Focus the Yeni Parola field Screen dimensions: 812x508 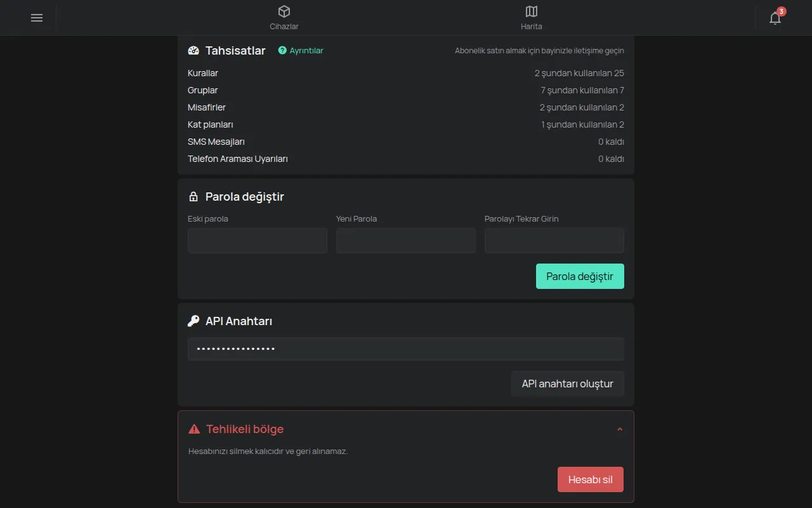[x=406, y=241]
